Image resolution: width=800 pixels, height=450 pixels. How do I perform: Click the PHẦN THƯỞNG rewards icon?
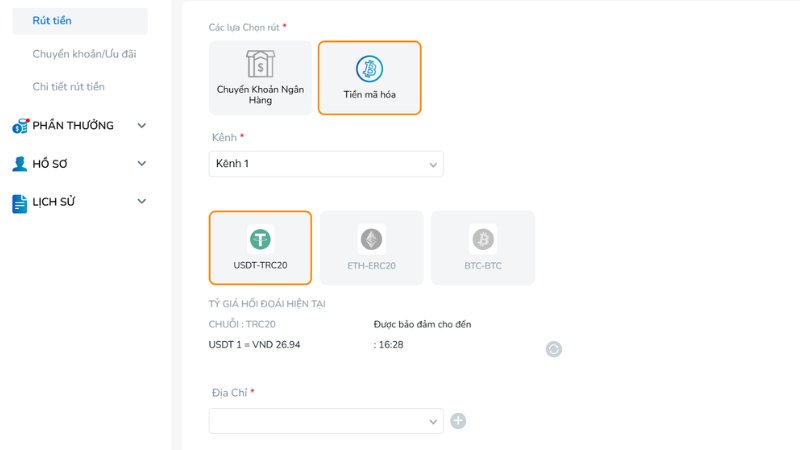coord(20,126)
